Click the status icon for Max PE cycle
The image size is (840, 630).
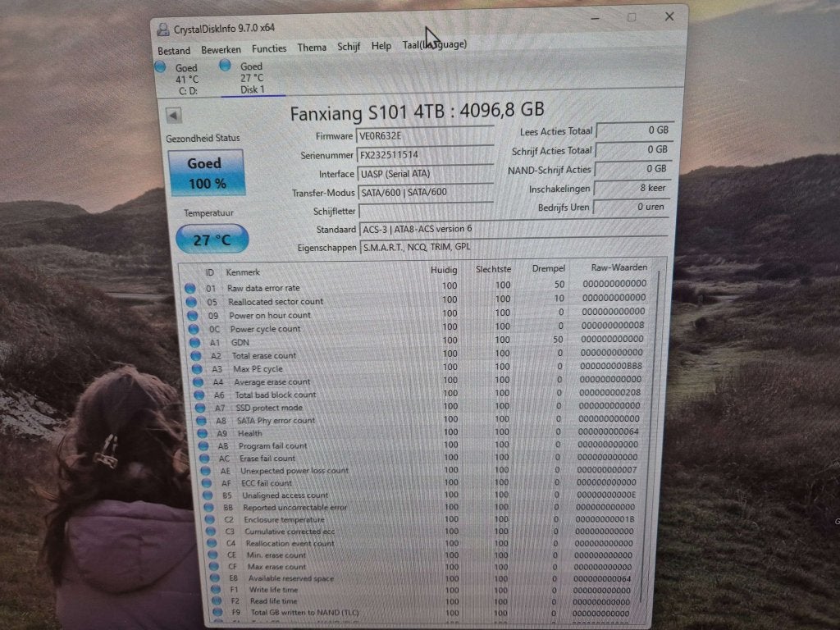(x=197, y=369)
